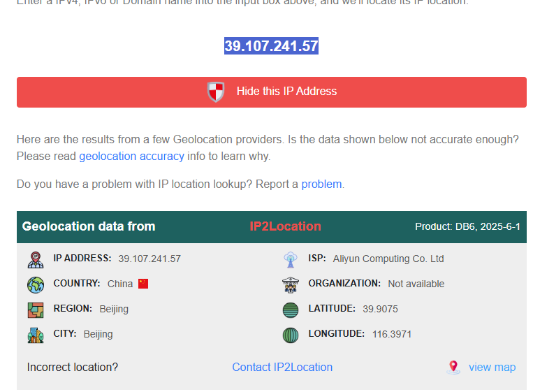Click the ORGANIZATION: label

click(x=344, y=283)
